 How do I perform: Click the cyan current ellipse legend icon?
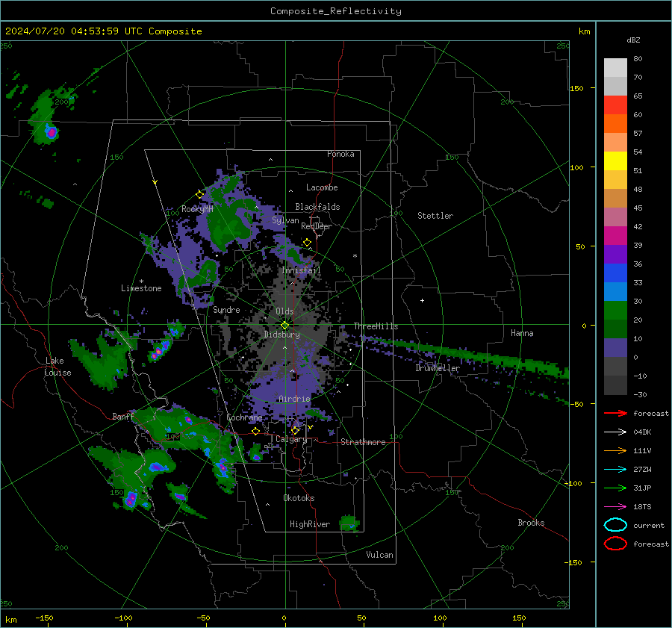615,525
